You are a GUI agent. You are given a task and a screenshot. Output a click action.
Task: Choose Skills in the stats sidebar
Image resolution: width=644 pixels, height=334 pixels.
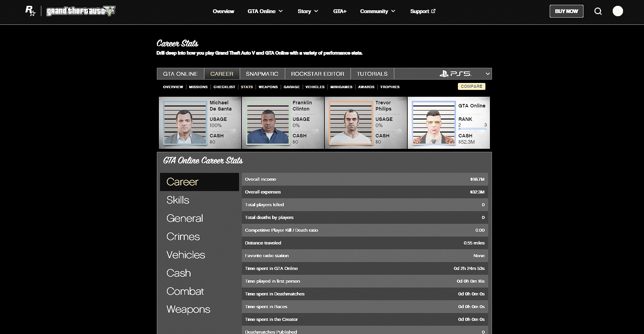coord(178,200)
